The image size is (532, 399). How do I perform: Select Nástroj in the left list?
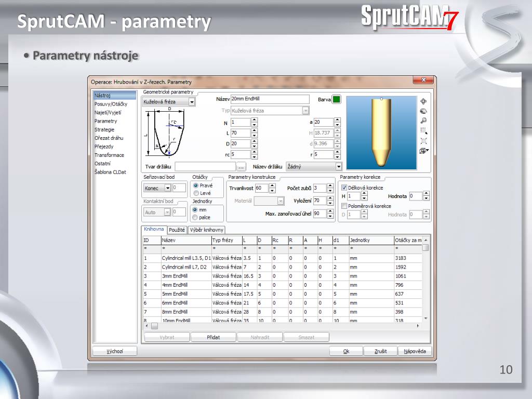115,96
